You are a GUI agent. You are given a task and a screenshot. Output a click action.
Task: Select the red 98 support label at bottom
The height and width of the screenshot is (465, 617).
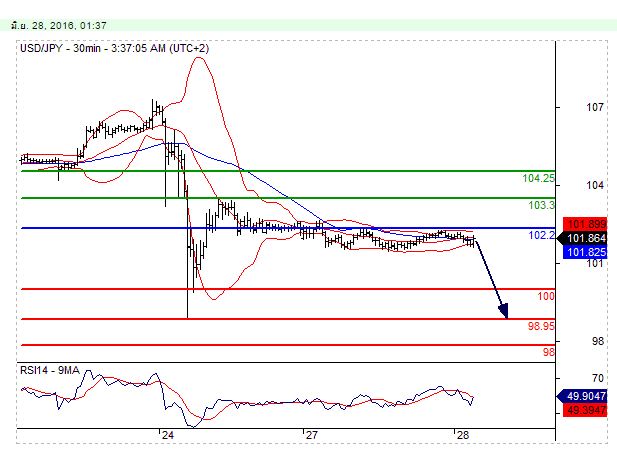(549, 352)
